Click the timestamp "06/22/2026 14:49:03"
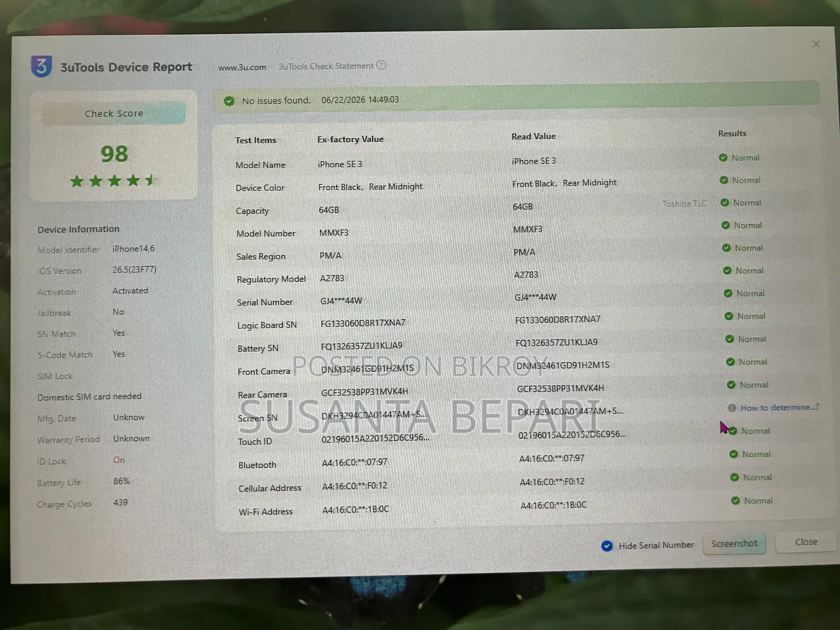 point(360,100)
